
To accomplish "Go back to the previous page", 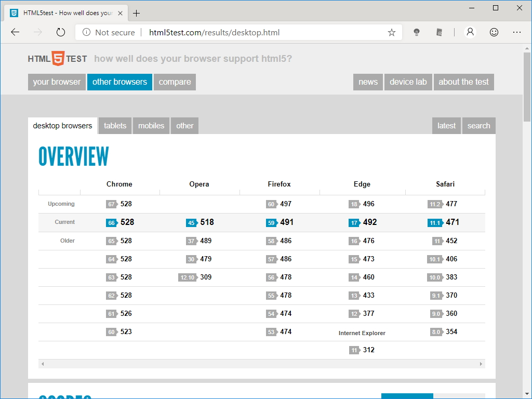I will coord(15,32).
